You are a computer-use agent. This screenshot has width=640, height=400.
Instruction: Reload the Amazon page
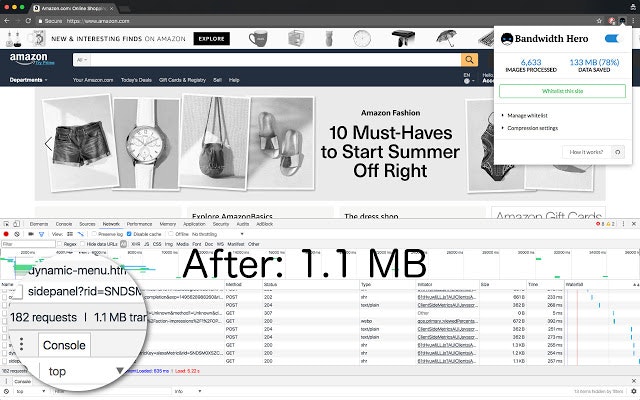[28, 20]
